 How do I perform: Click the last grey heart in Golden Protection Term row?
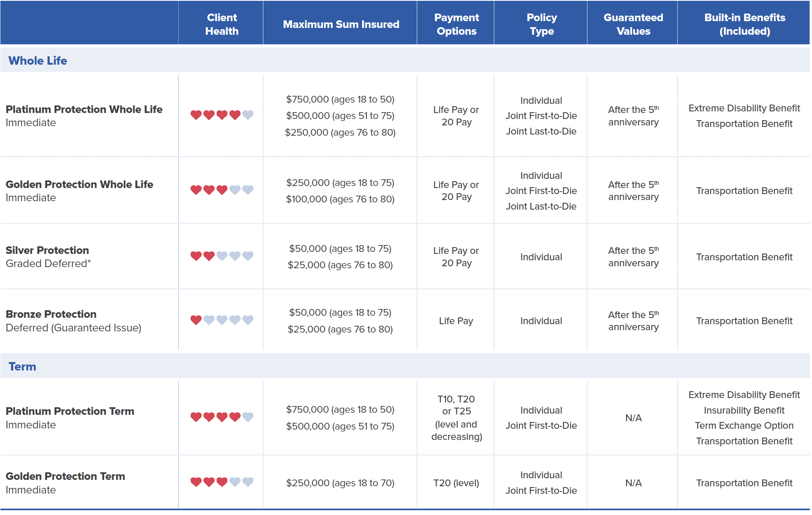pos(248,482)
